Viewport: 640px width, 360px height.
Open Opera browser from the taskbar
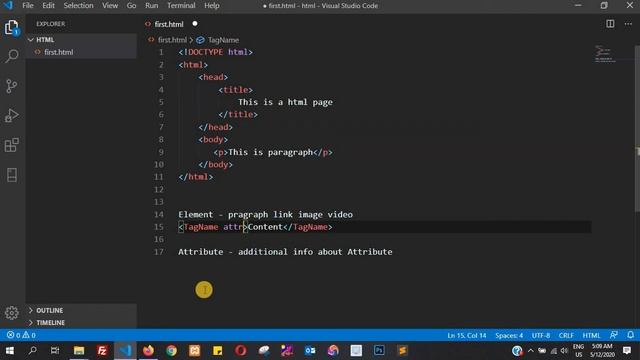coord(240,351)
